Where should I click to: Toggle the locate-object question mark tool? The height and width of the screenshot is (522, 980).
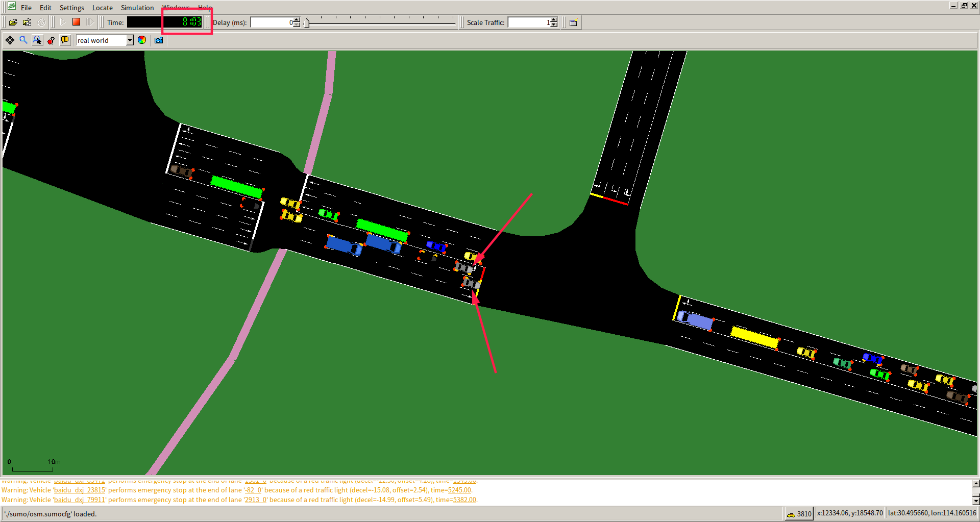(51, 40)
